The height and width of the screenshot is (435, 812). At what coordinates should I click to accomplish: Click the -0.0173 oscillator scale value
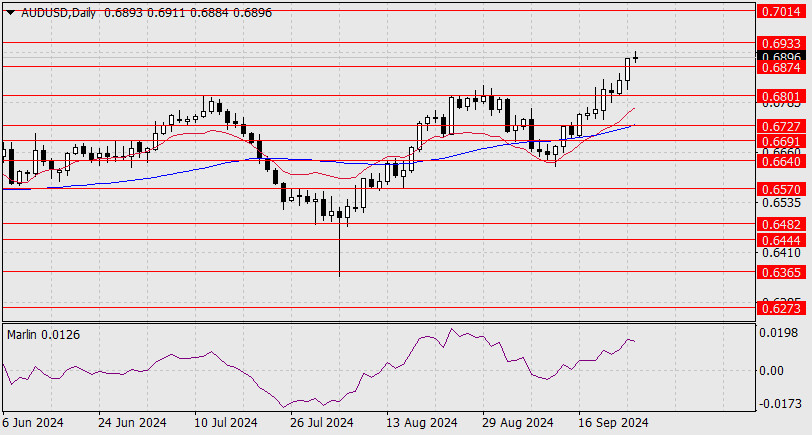tap(781, 403)
